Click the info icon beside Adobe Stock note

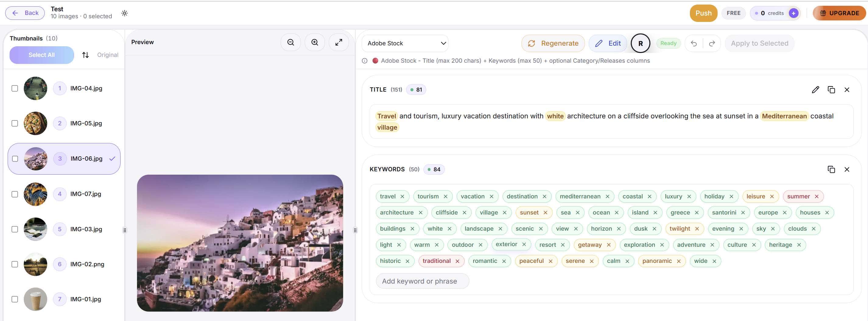[x=364, y=61]
